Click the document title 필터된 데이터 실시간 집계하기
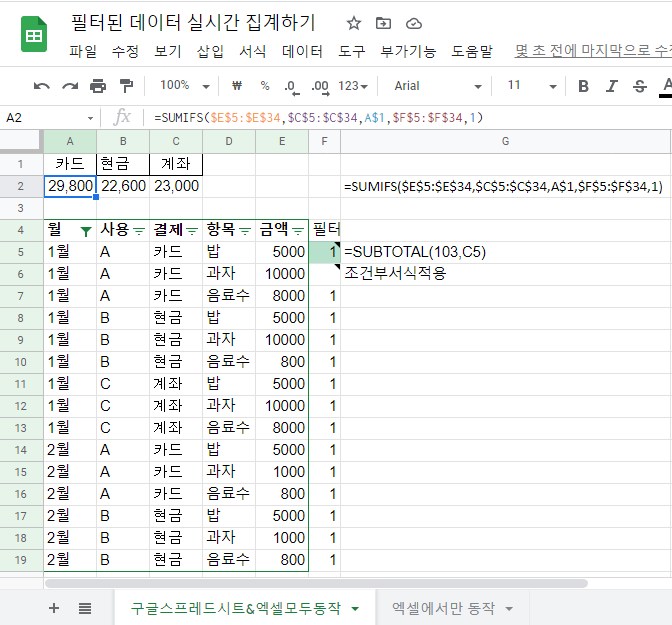The image size is (672, 625). point(193,23)
